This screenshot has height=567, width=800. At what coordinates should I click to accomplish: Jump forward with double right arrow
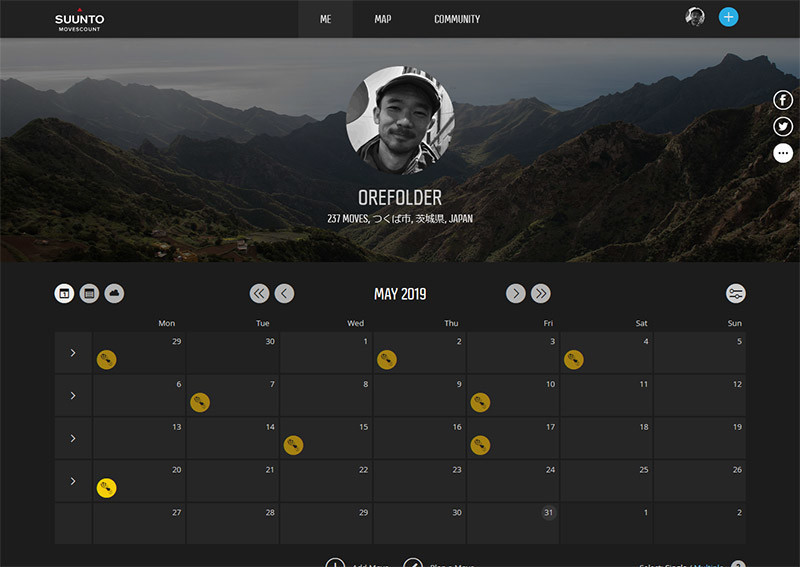(541, 293)
